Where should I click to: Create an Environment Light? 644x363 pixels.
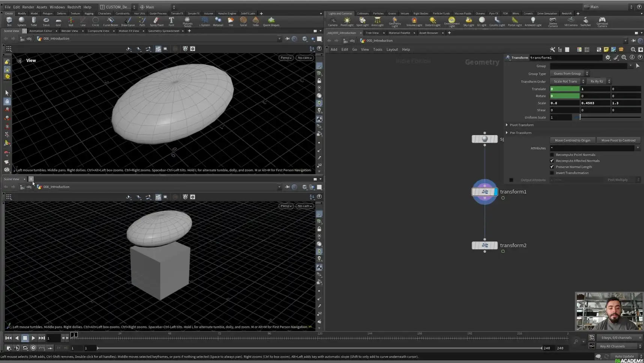pos(451,21)
